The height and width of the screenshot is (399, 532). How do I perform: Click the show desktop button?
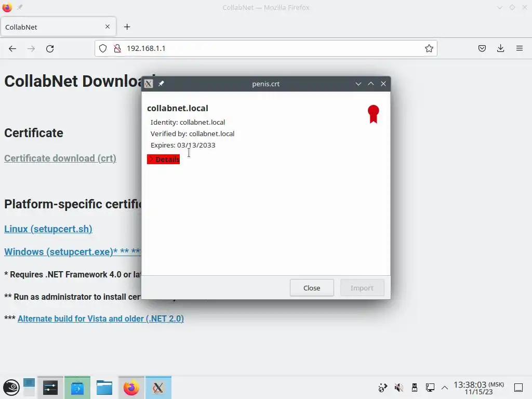518,388
